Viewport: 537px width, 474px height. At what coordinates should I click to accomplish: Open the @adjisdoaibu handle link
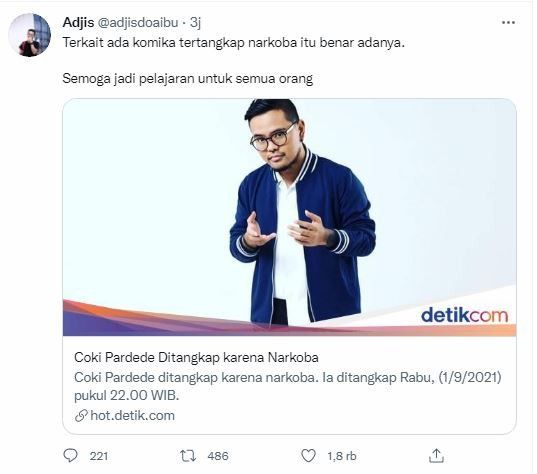[138, 23]
